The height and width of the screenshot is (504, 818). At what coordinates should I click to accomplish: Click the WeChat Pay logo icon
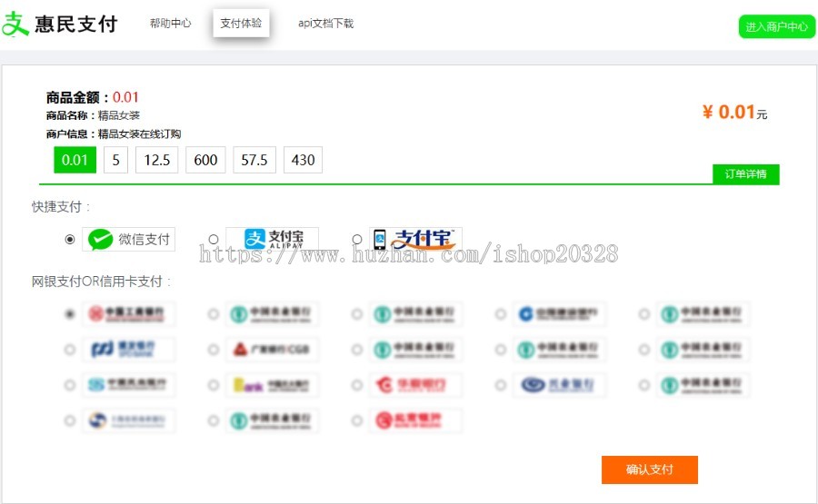pyautogui.click(x=100, y=239)
